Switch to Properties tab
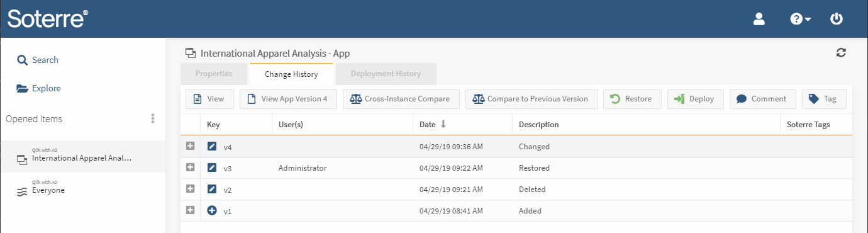 coord(214,74)
